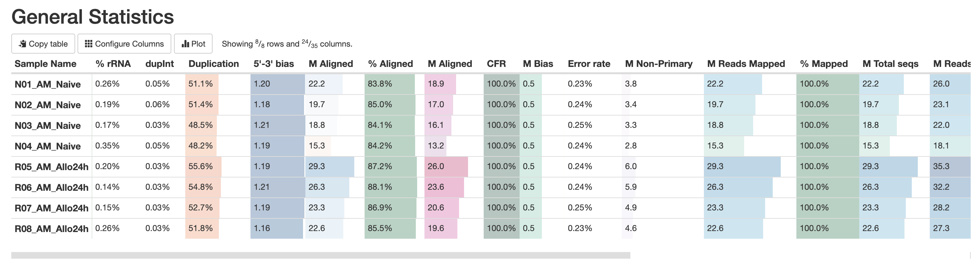Sort by the dupInt column header
The height and width of the screenshot is (269, 980).
(159, 64)
